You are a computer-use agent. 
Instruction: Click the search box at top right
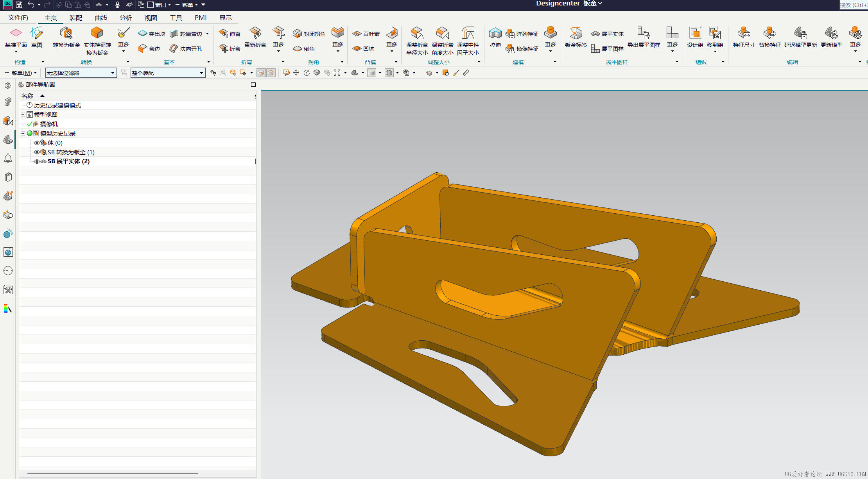pos(854,5)
